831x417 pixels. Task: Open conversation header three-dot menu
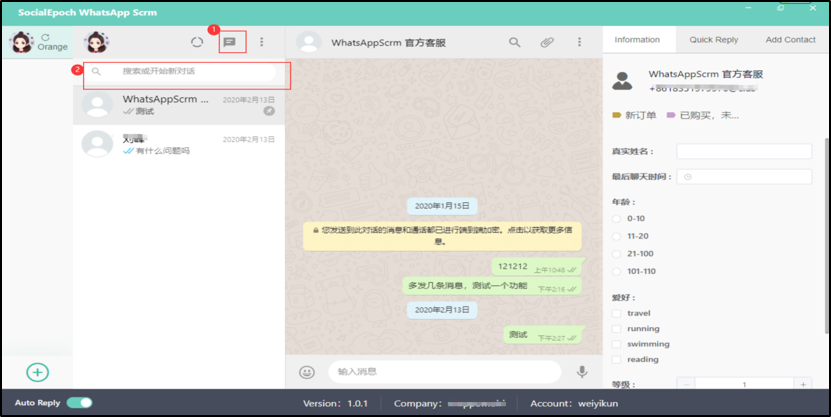pyautogui.click(x=579, y=42)
